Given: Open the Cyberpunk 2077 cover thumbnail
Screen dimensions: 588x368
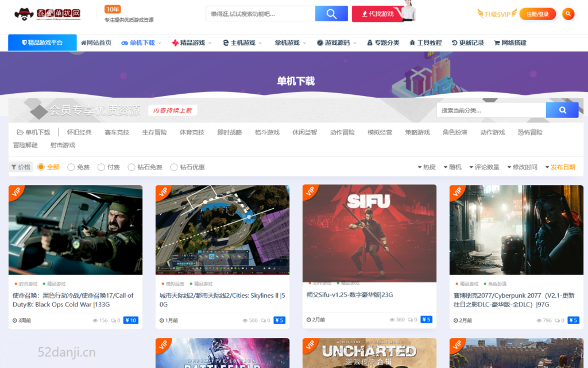Looking at the screenshot, I should point(516,230).
